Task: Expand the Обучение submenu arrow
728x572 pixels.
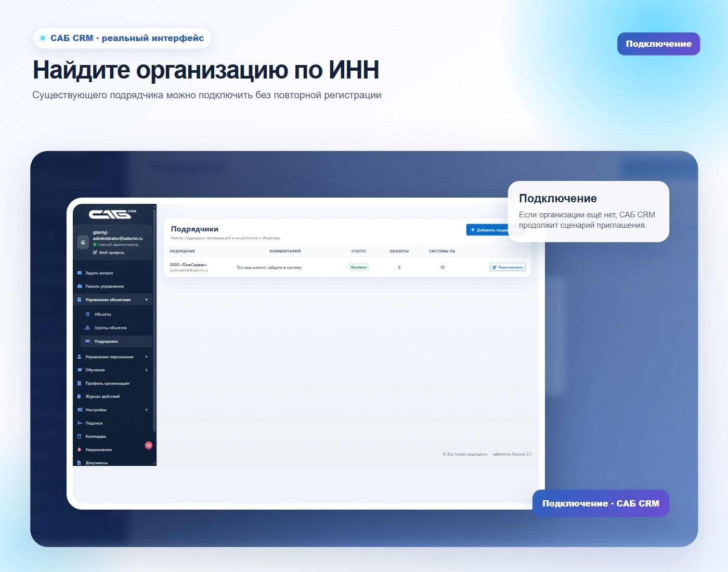Action: coord(147,370)
